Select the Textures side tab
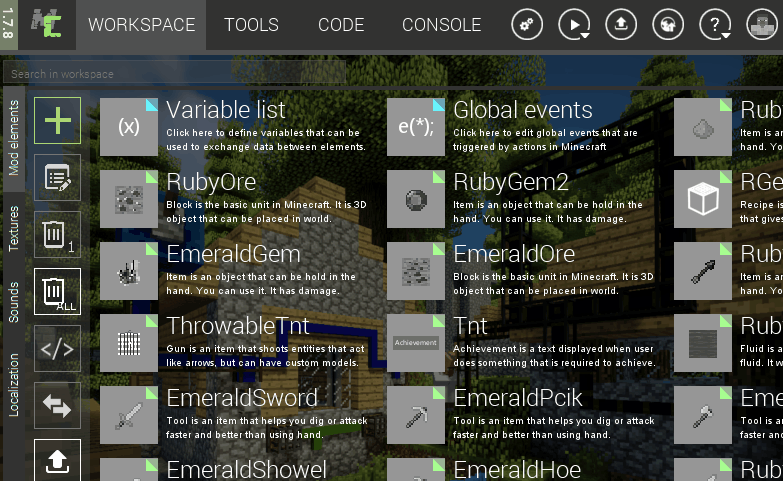This screenshot has height=481, width=783. tap(13, 228)
